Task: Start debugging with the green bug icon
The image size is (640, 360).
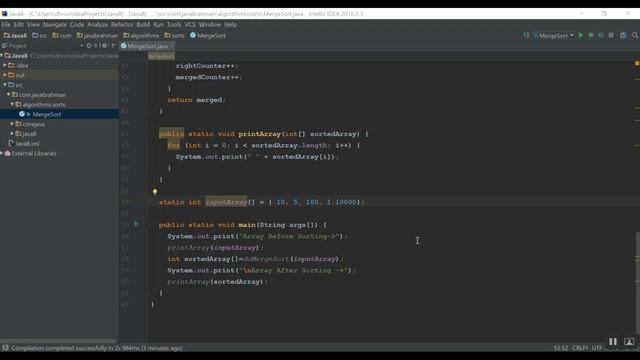Action: (x=591, y=36)
